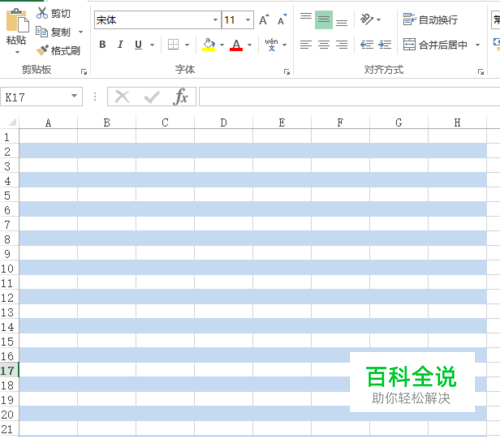Open Font group dialog launcher
500x437 pixels.
pos(287,72)
